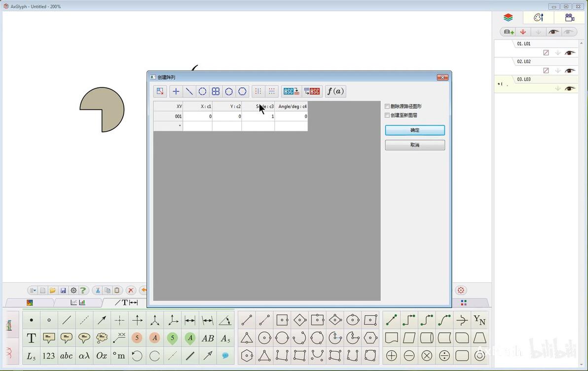Image resolution: width=588 pixels, height=371 pixels.
Task: Select the large T text tool
Action: coord(32,338)
